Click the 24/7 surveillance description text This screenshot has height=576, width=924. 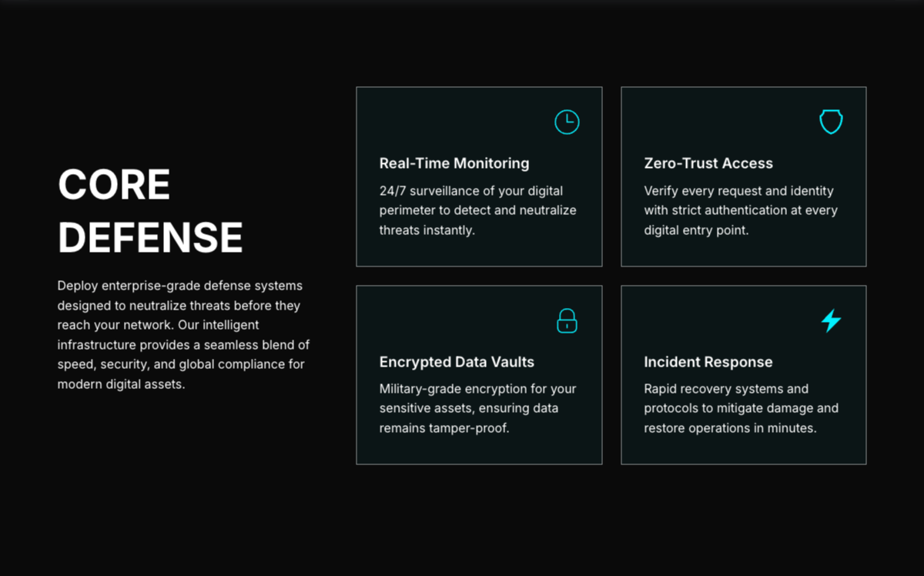477,210
